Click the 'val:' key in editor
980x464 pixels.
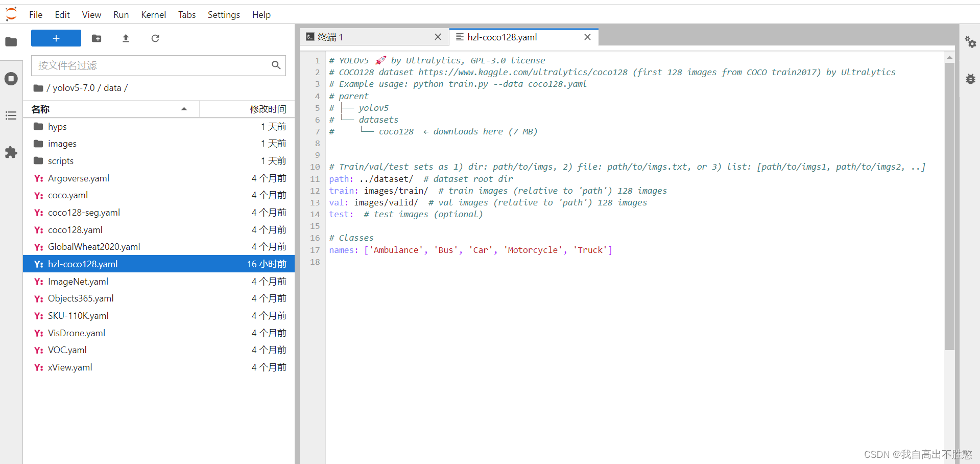point(339,202)
